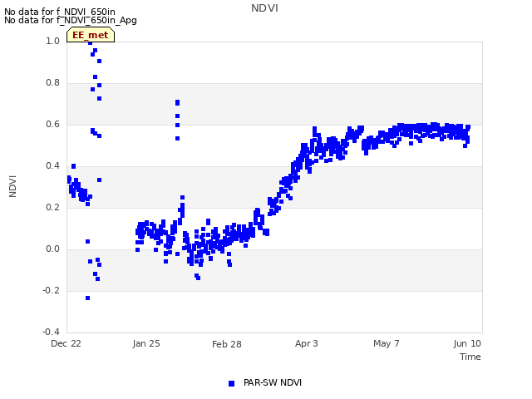Click the vertical NDVI axis label
The width and height of the screenshot is (532, 399).
[x=12, y=186]
